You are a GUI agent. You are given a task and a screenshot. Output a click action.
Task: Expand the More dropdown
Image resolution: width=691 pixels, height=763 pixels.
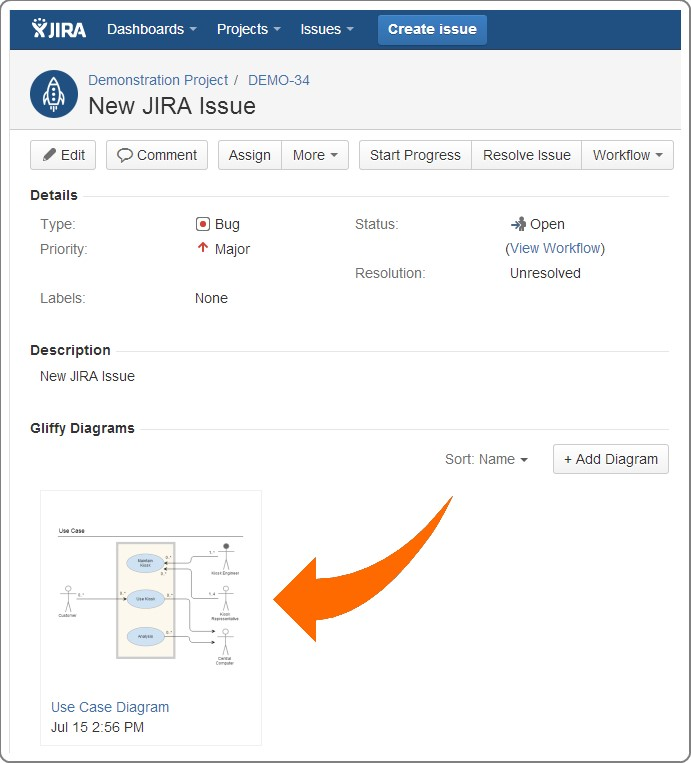(315, 155)
